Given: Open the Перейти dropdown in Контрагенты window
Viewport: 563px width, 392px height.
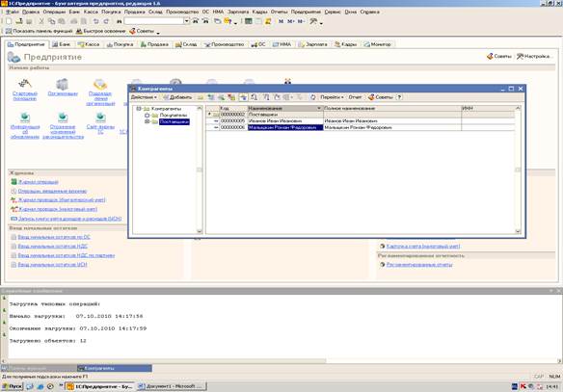Looking at the screenshot, I should (x=332, y=97).
